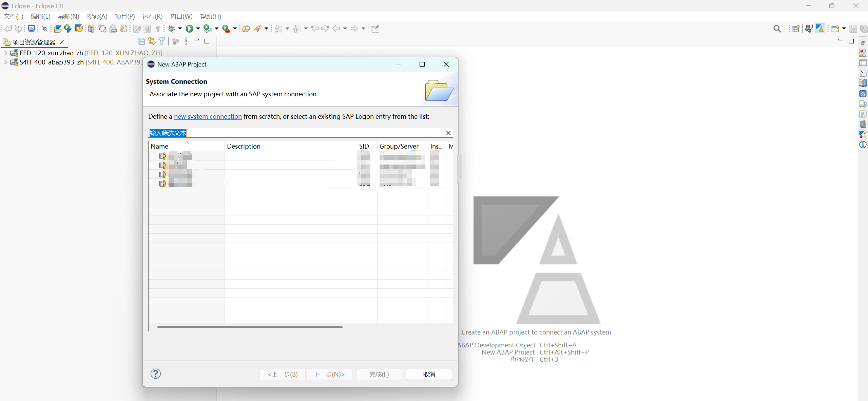Viewport: 868px width, 401px height.
Task: Toggle the Pin Editor button
Action: 374,28
